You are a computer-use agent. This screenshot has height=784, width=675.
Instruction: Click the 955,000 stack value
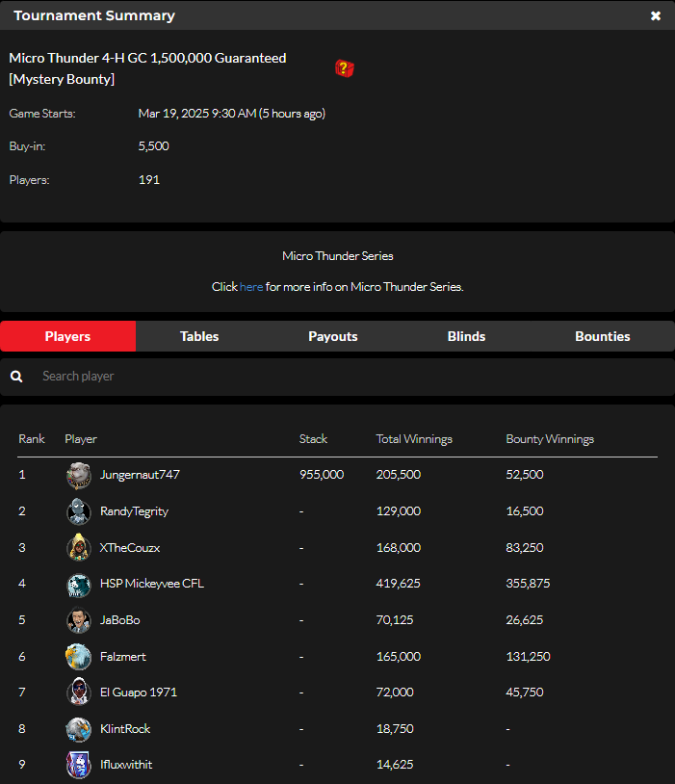322,475
